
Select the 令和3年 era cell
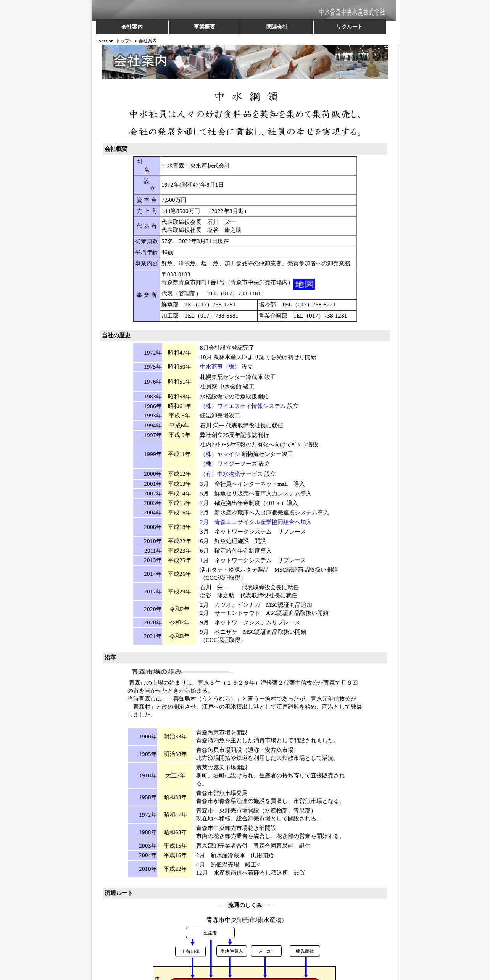pos(179,636)
